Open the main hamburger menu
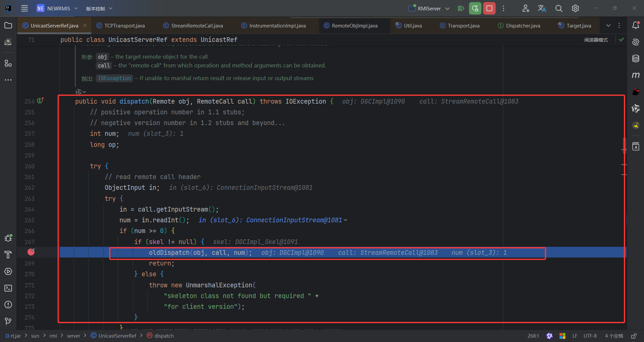This screenshot has height=342, width=644. [24, 8]
